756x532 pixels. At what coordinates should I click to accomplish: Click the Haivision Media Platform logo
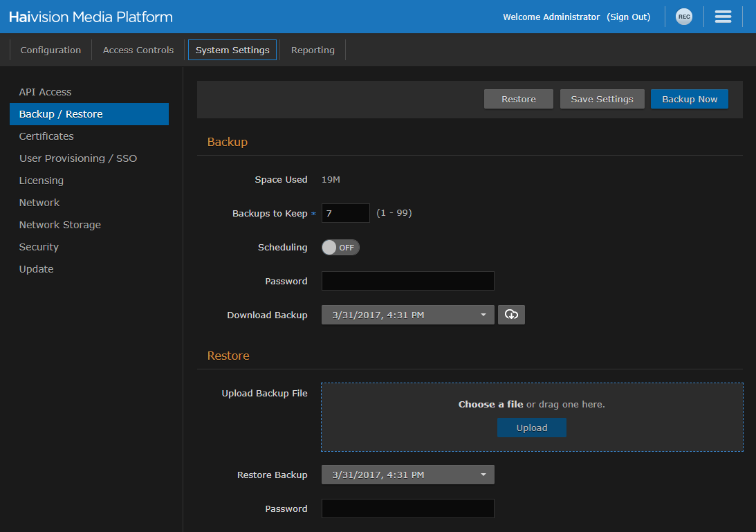tap(90, 16)
